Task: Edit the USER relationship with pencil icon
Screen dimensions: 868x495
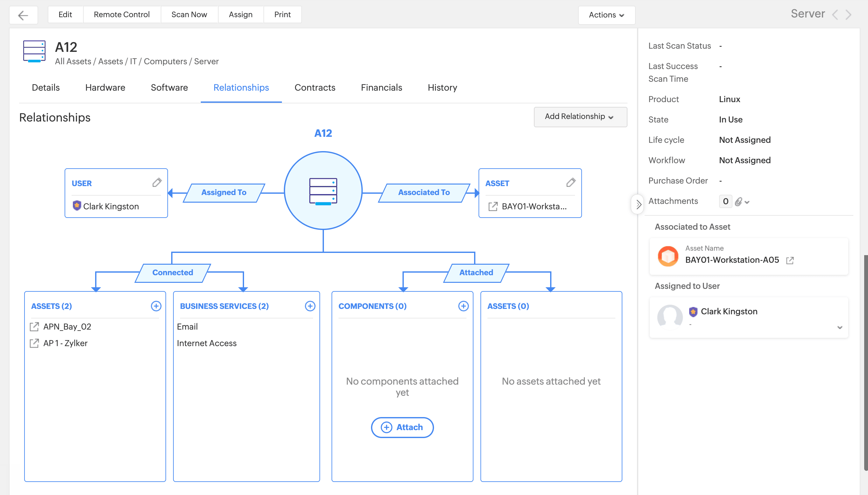Action: point(157,183)
